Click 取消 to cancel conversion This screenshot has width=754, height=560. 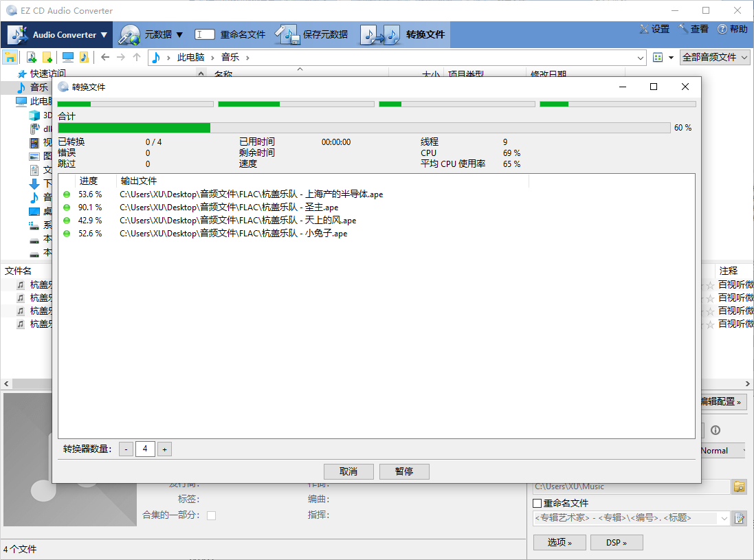tap(348, 471)
